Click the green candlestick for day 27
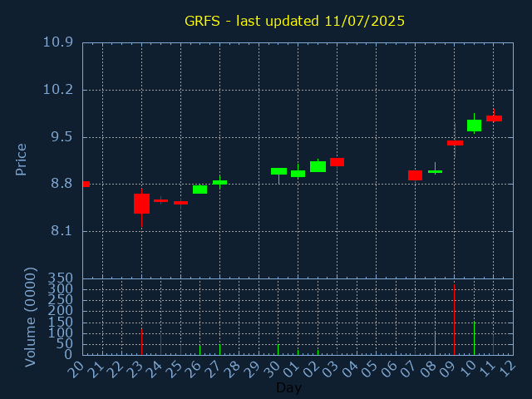Viewport: 532px width, 399px height. (x=219, y=182)
